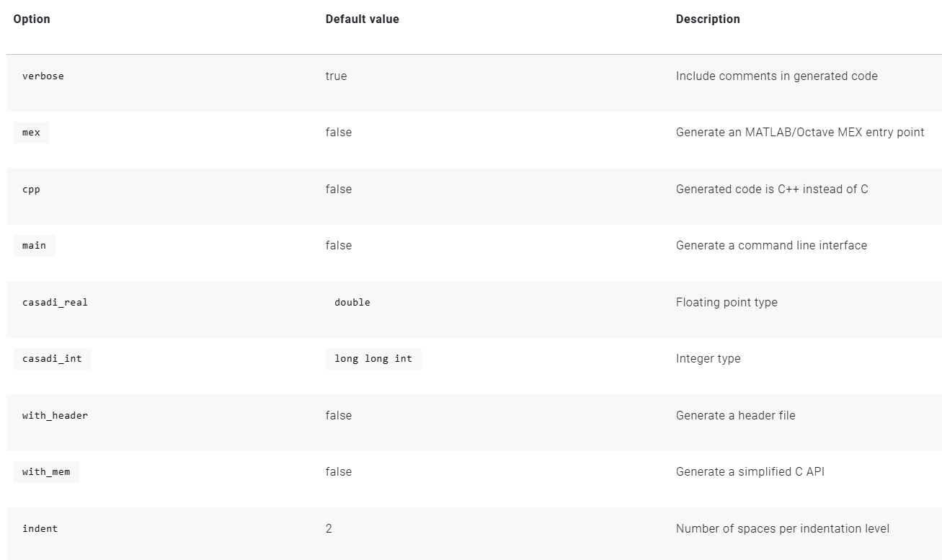
Task: Select the with_header option name
Action: point(55,416)
